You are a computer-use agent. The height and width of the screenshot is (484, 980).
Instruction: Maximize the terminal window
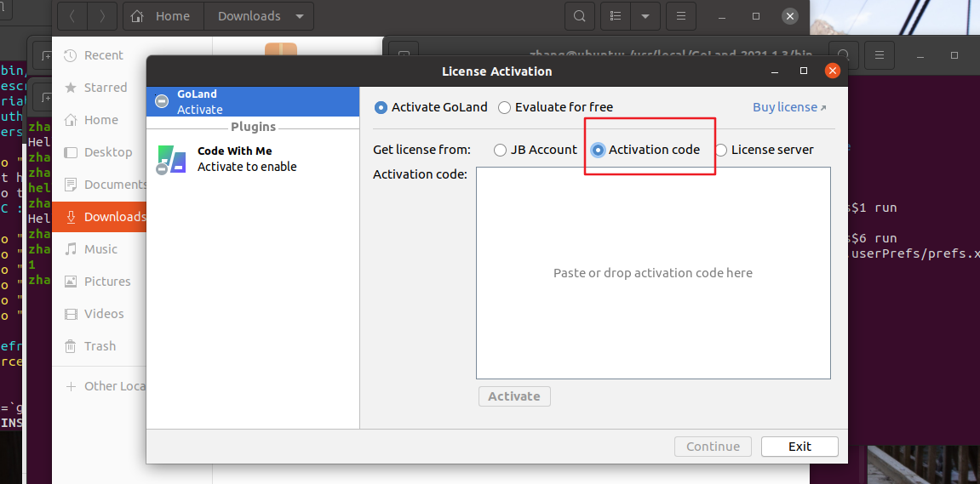click(x=954, y=55)
